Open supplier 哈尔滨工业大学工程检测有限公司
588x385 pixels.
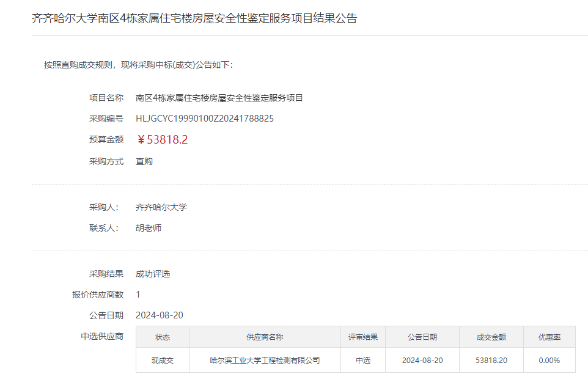coord(265,360)
